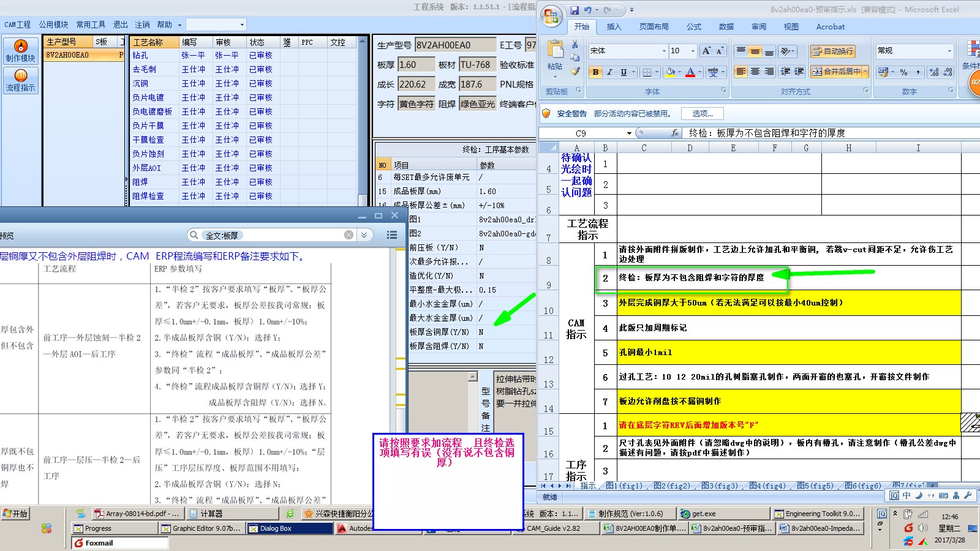Open the list view icon in the preview window
The image size is (980, 551).
tap(392, 235)
